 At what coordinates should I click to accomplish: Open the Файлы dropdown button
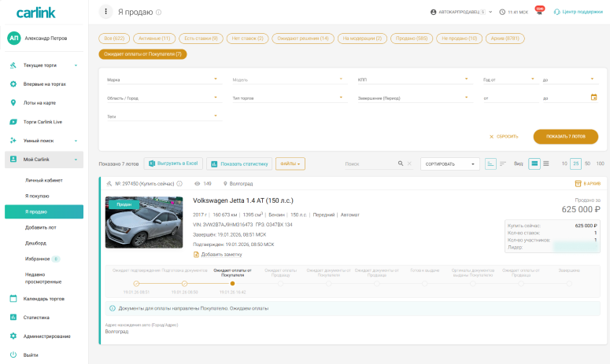(x=290, y=164)
